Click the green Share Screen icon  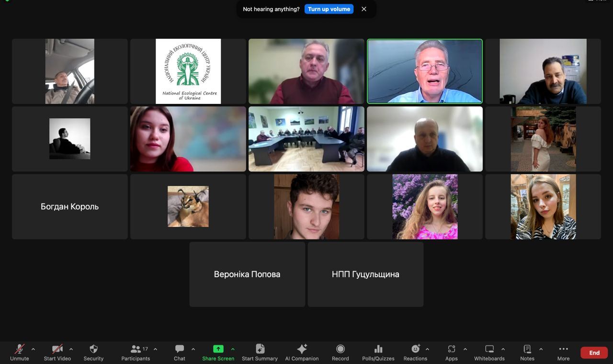pyautogui.click(x=218, y=349)
